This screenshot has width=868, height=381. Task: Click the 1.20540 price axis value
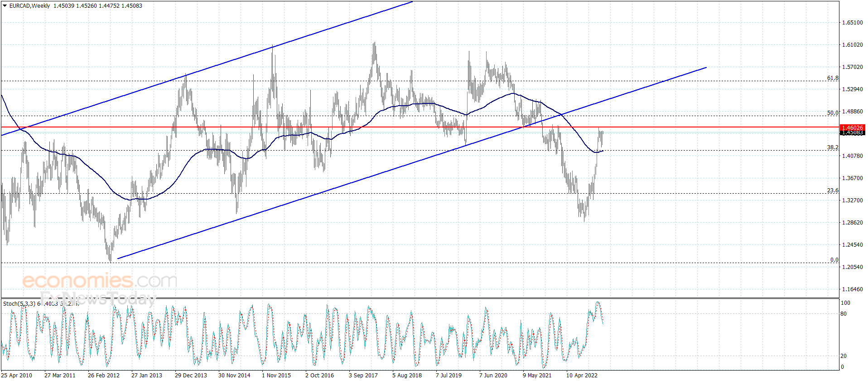click(x=852, y=267)
